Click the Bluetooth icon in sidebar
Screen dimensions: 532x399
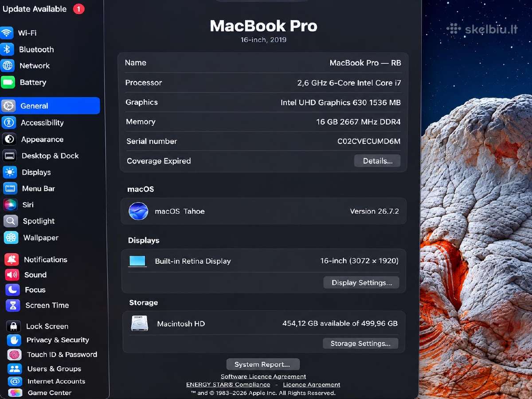coord(7,49)
